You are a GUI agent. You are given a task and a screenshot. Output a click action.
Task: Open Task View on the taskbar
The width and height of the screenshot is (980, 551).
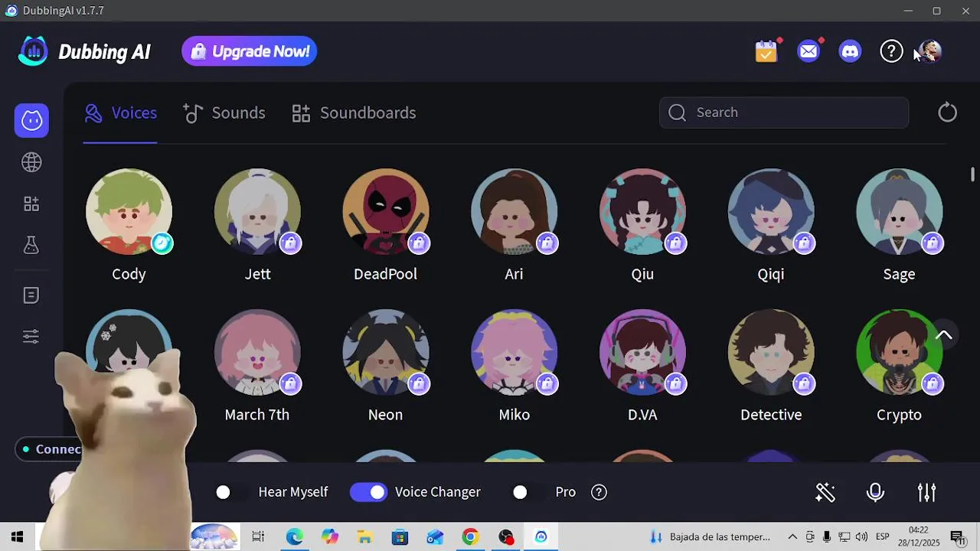tap(258, 537)
